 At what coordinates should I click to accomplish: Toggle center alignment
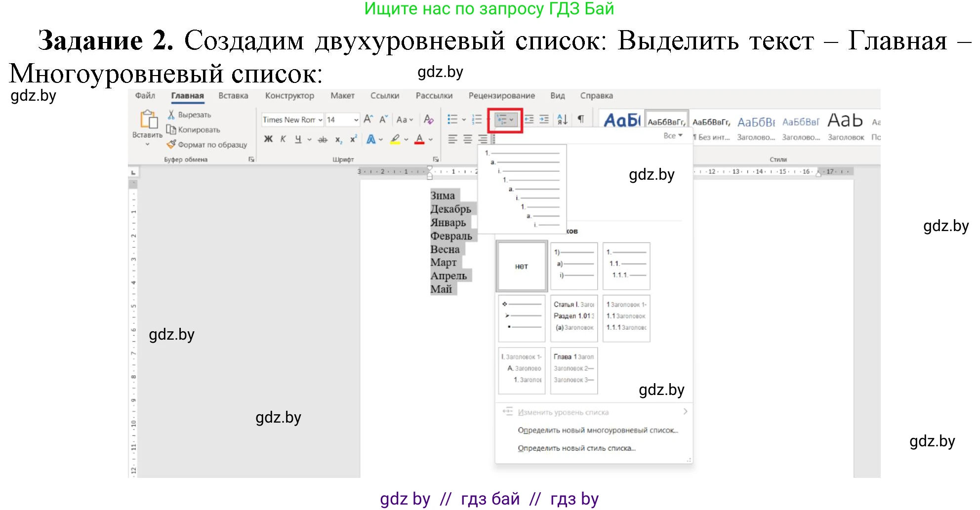[x=467, y=139]
